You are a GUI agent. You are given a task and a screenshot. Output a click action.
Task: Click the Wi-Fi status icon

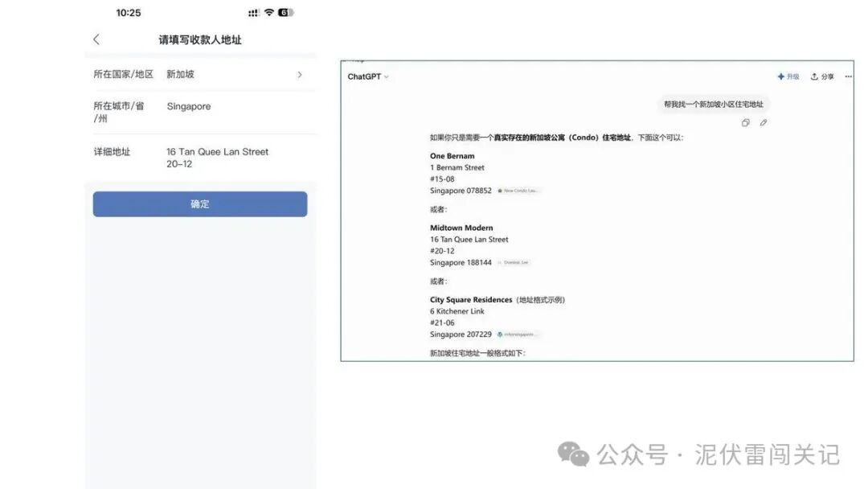click(269, 12)
